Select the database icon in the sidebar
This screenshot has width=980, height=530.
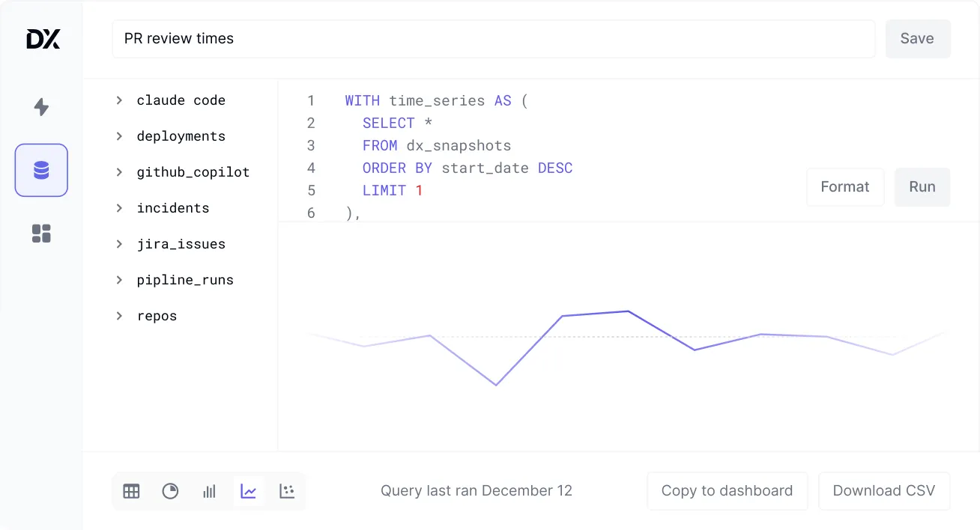click(x=41, y=171)
